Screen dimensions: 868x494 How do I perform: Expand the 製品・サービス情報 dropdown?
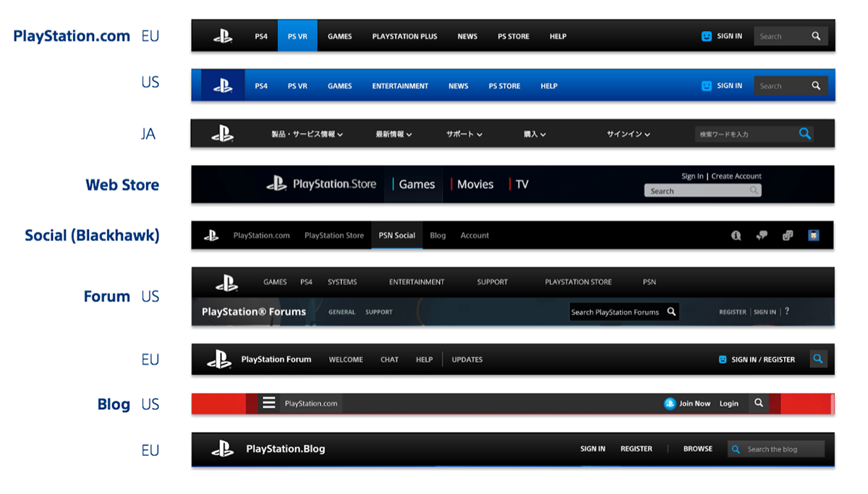pyautogui.click(x=307, y=135)
